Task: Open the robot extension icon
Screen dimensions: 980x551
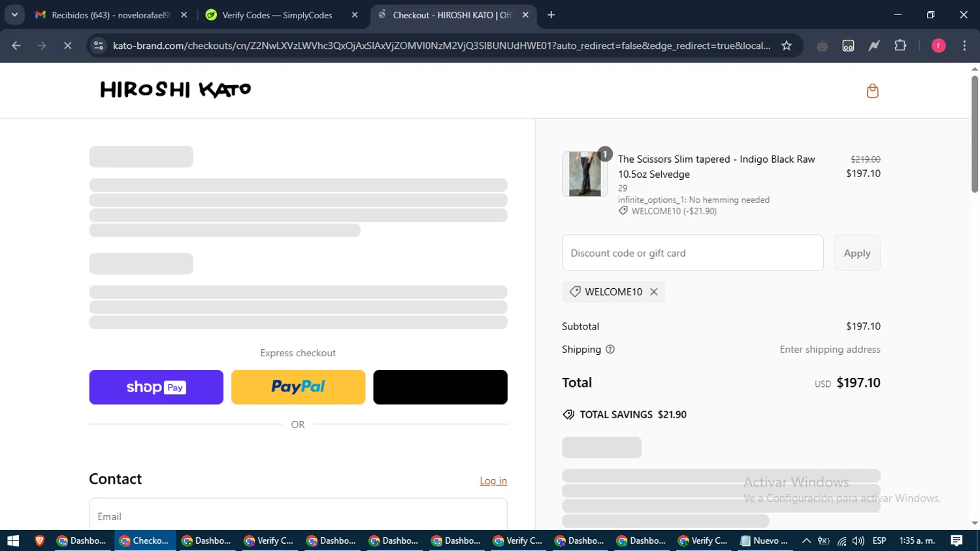Action: point(823,46)
